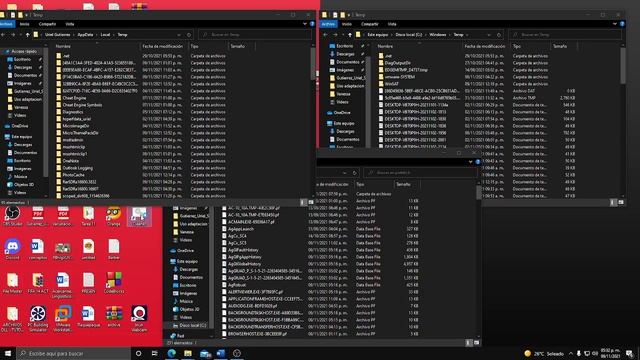The height and width of the screenshot is (360, 640).
Task: Go up one level in Windows Temp window
Action: point(349,35)
